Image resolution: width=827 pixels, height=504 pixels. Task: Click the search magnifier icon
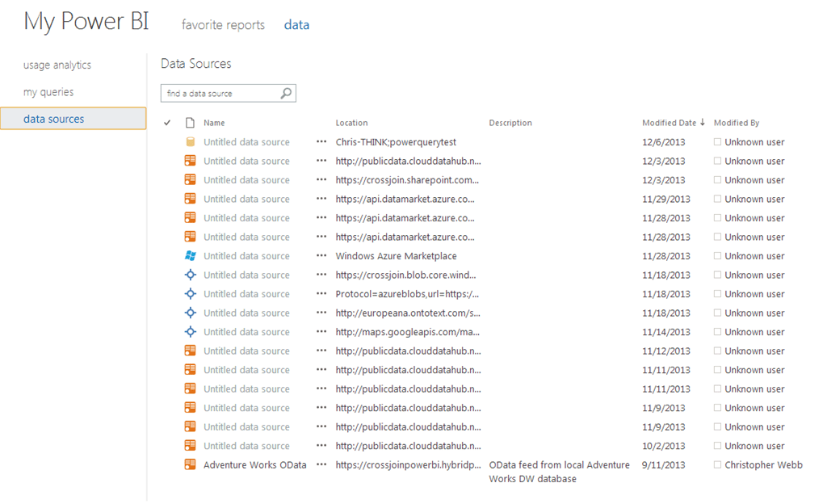click(x=286, y=94)
